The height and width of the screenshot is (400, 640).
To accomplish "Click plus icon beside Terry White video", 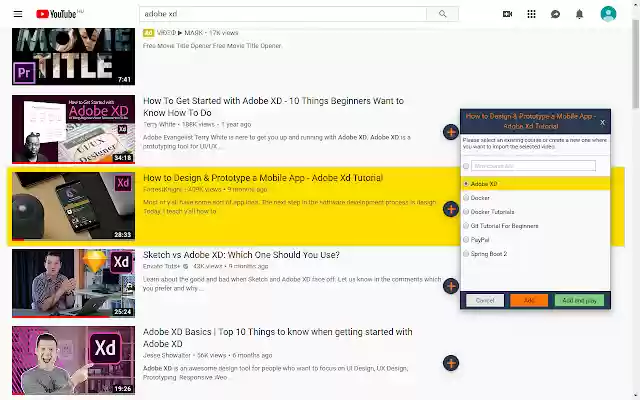I will click(x=451, y=132).
